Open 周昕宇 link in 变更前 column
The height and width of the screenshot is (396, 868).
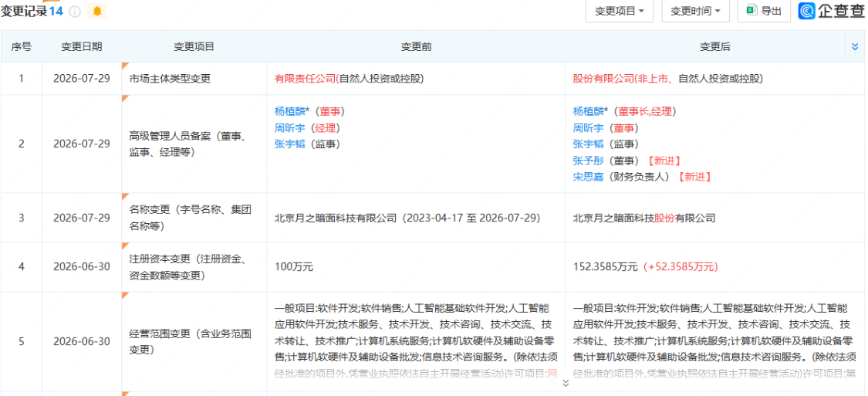point(289,128)
